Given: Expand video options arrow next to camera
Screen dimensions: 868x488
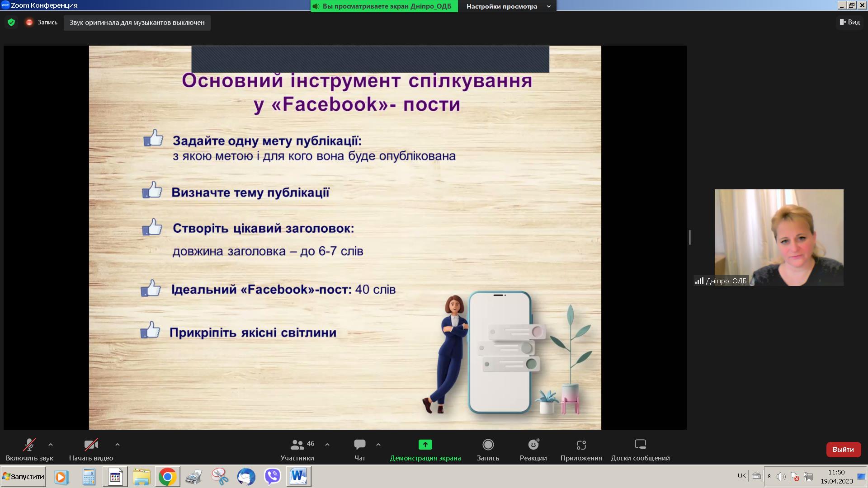Looking at the screenshot, I should click(118, 445).
